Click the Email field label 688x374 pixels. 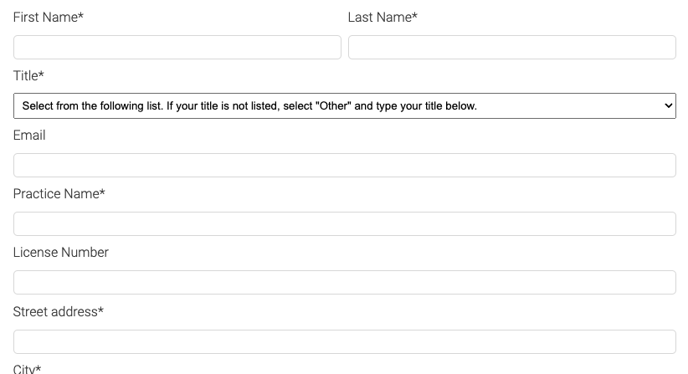29,135
